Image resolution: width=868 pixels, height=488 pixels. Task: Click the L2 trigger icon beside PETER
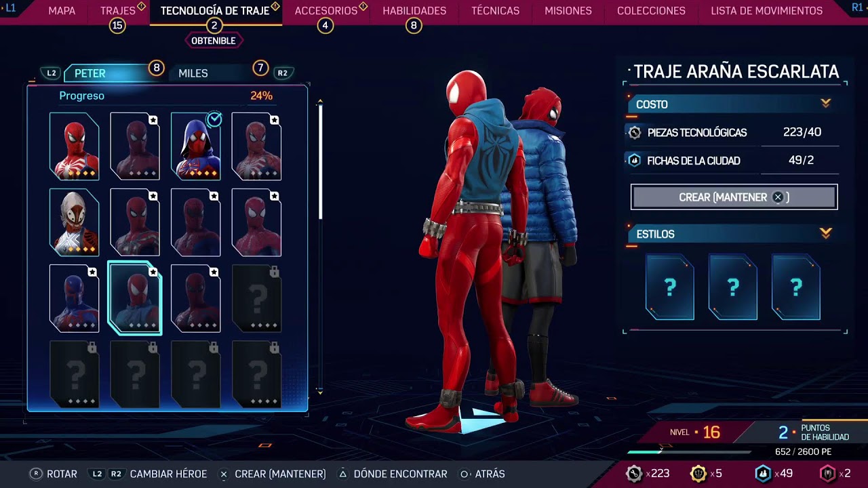(52, 73)
